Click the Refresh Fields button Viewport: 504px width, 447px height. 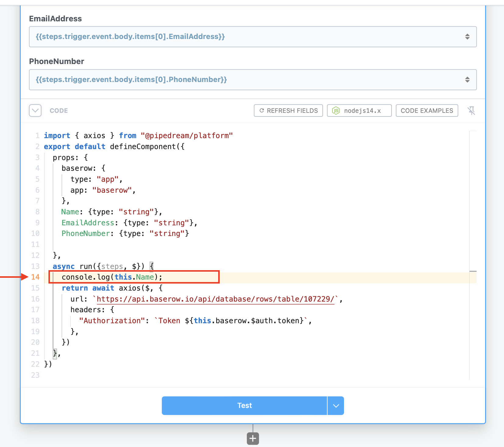(288, 111)
